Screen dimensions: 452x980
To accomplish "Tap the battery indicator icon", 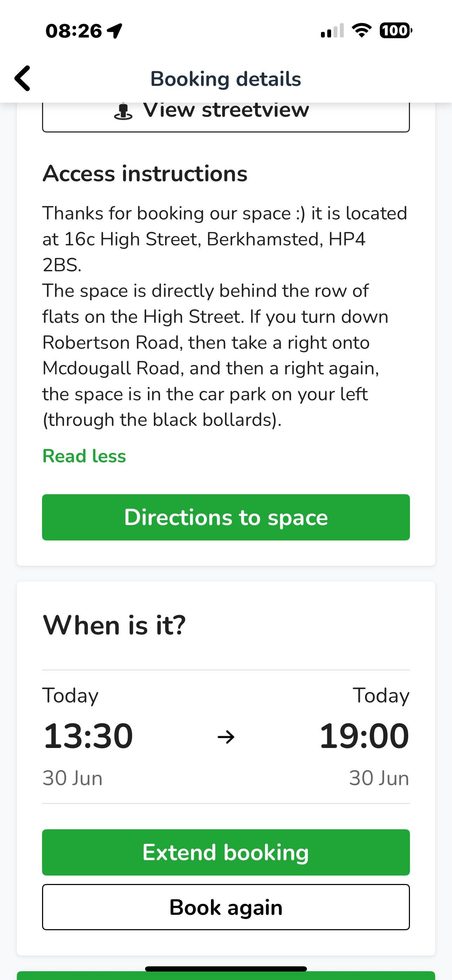I will click(x=396, y=30).
